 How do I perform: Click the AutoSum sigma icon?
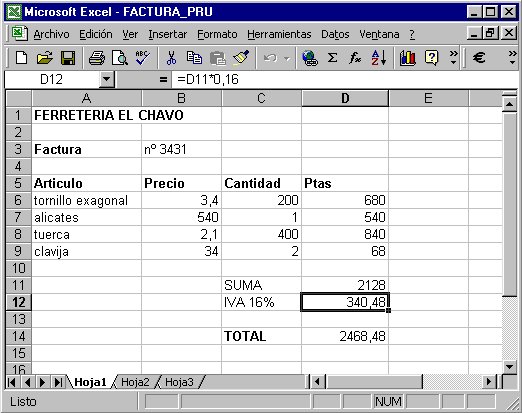[x=332, y=58]
